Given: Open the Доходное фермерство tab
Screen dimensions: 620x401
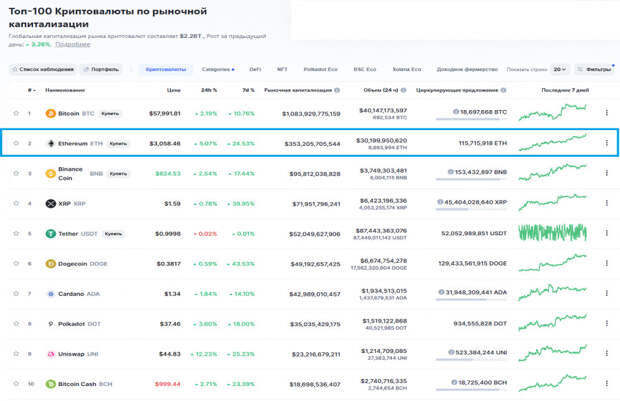Looking at the screenshot, I should 467,69.
